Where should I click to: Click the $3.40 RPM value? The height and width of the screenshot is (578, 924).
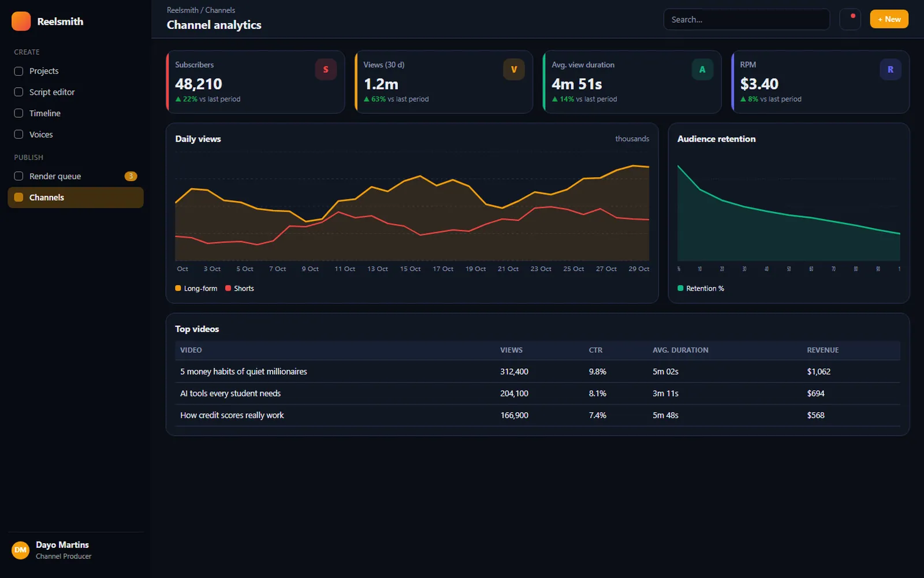(759, 84)
